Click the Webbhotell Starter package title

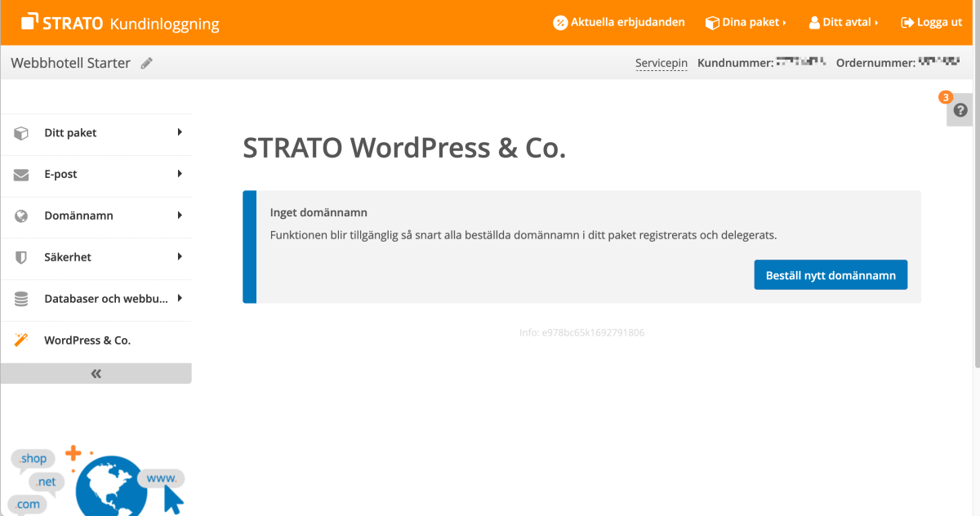click(x=70, y=63)
